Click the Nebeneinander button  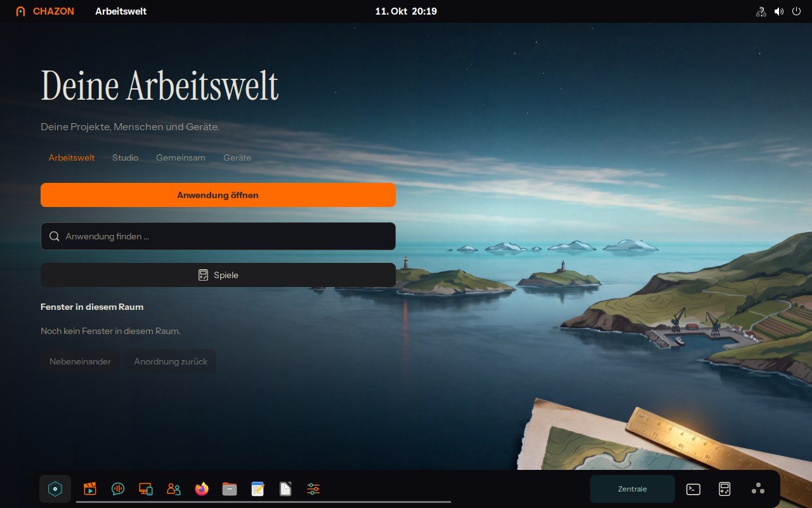81,361
